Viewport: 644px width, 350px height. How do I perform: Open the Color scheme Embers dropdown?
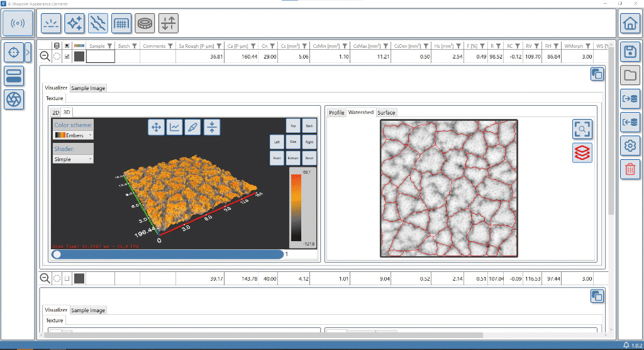pos(74,135)
